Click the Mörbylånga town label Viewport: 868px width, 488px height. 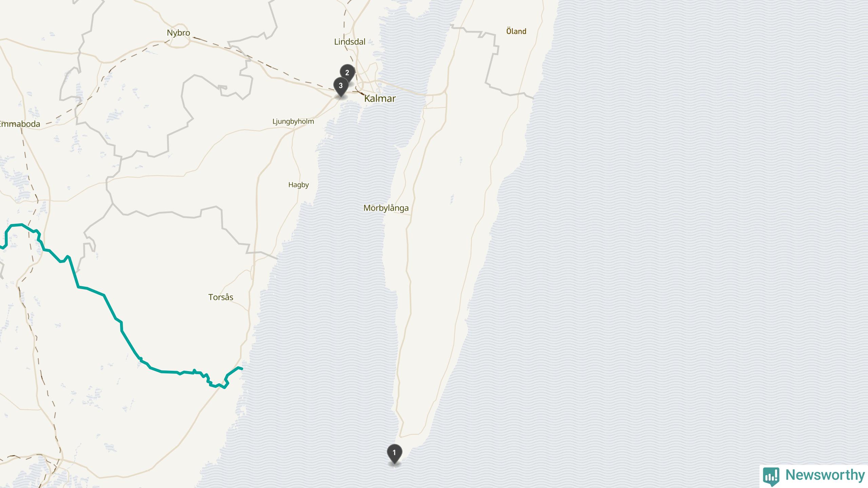tap(386, 208)
